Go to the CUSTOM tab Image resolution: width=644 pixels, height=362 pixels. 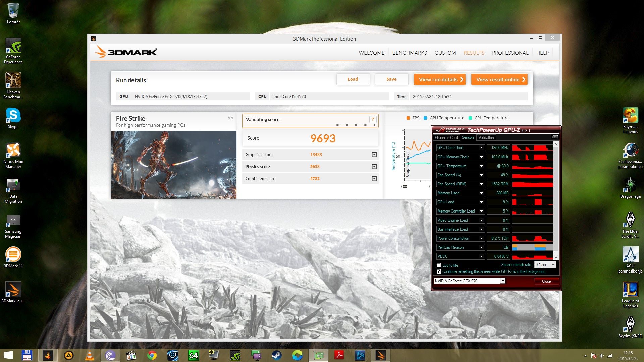[x=445, y=53]
